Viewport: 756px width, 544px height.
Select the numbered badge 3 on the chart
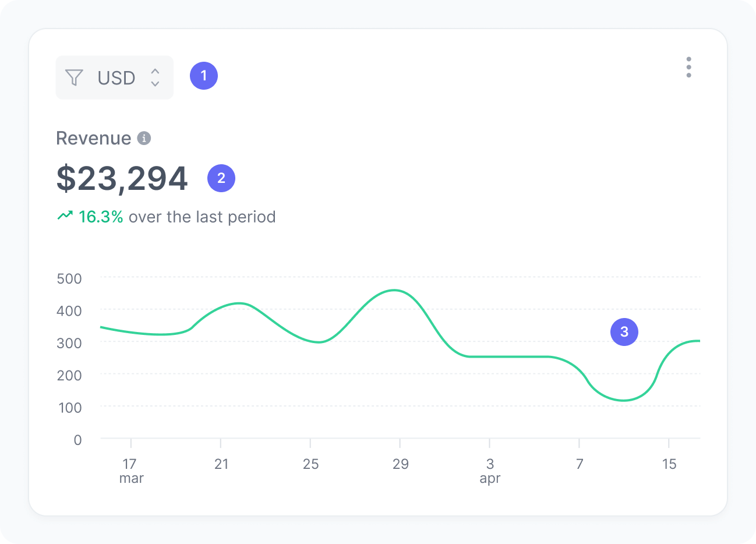pyautogui.click(x=624, y=332)
